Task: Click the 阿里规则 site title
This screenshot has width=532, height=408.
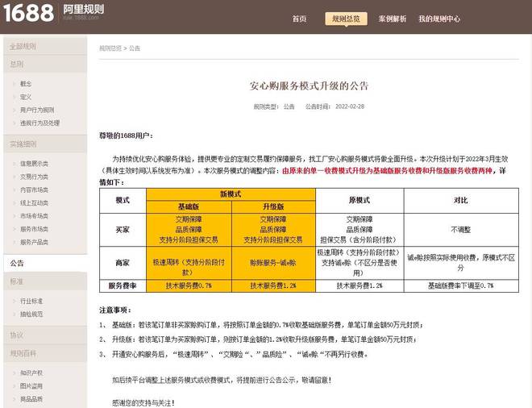Action: click(x=84, y=10)
